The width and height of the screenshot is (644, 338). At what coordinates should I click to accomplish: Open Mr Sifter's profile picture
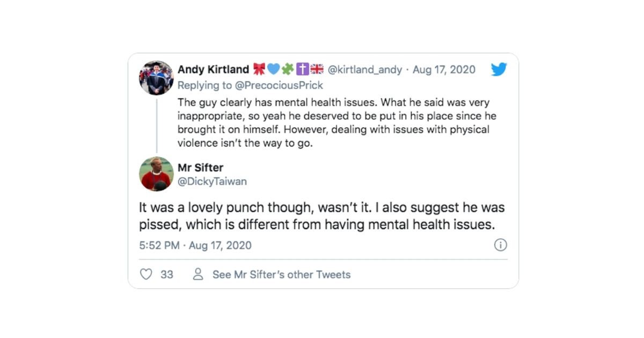(156, 174)
